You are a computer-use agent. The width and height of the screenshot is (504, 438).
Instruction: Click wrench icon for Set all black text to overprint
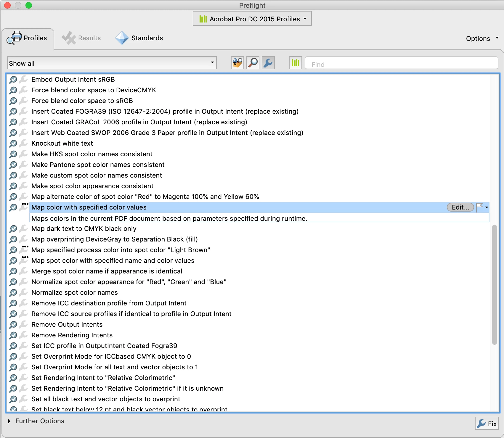[23, 399]
